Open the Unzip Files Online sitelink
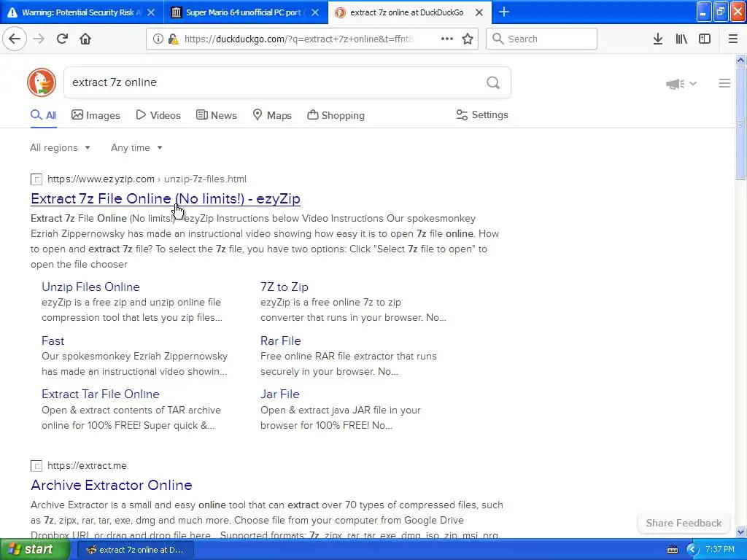The width and height of the screenshot is (747, 560). pyautogui.click(x=90, y=287)
